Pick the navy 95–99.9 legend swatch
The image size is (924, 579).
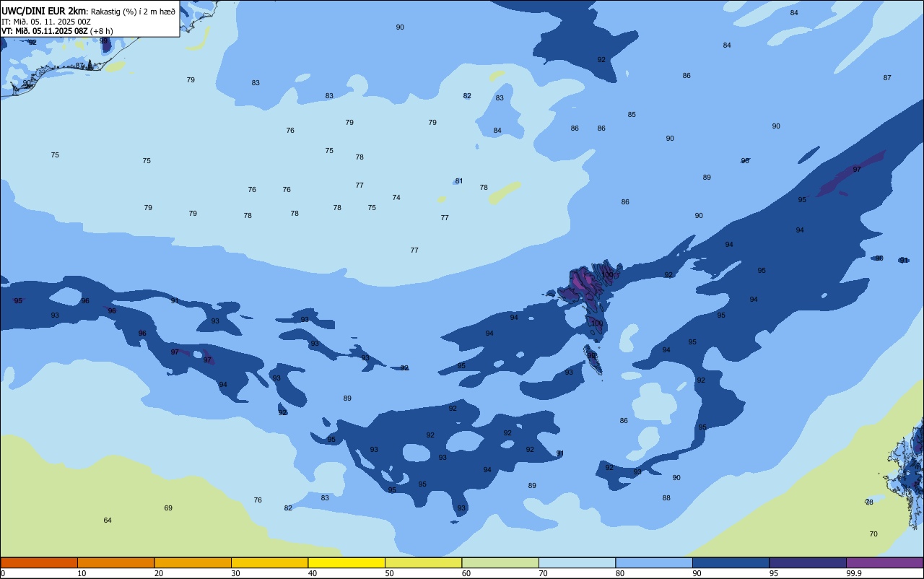[808, 562]
